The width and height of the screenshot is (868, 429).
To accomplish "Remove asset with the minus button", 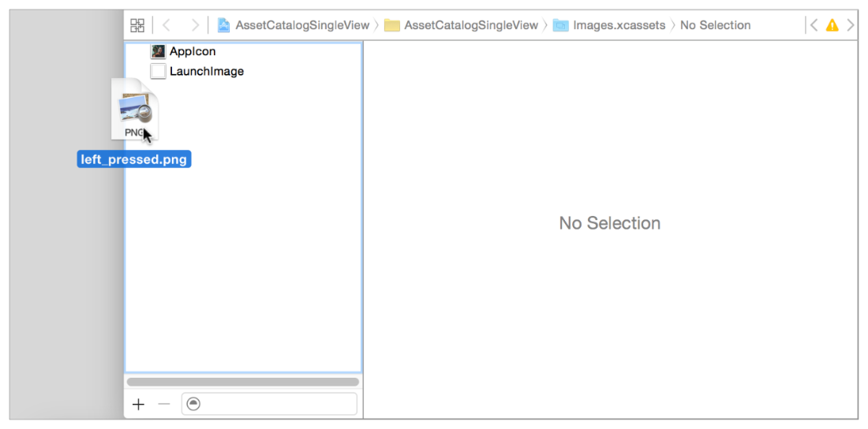I will pos(164,404).
